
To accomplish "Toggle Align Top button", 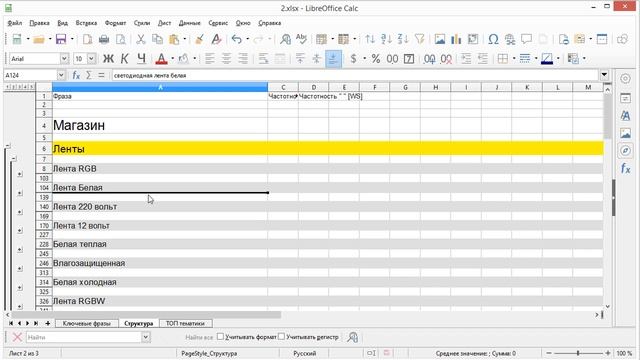I will [x=300, y=59].
